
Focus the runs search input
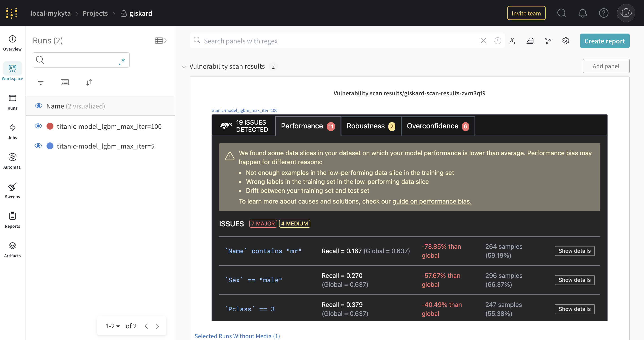tap(81, 60)
